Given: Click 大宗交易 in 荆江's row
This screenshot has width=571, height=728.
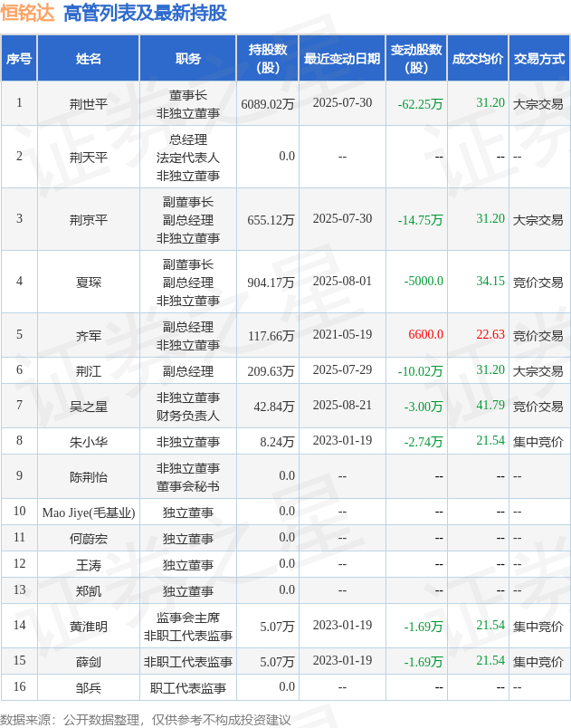Looking at the screenshot, I should (538, 371).
